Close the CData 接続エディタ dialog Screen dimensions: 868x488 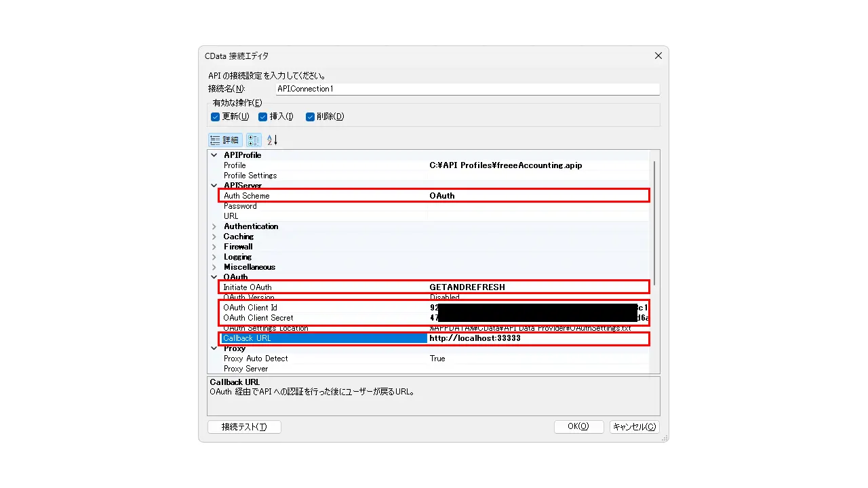(658, 56)
